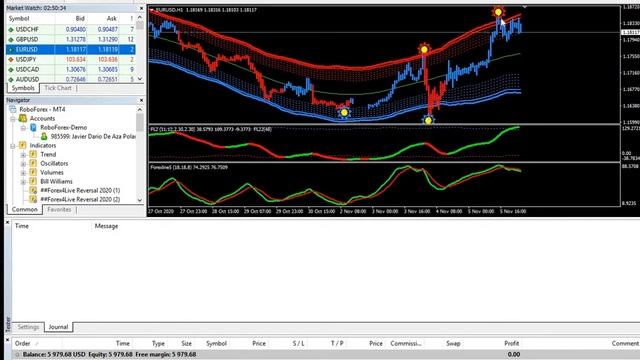Click the Forex4Live Reversal 2020 (2) indicator icon
This screenshot has width=640, height=360.
(33, 199)
